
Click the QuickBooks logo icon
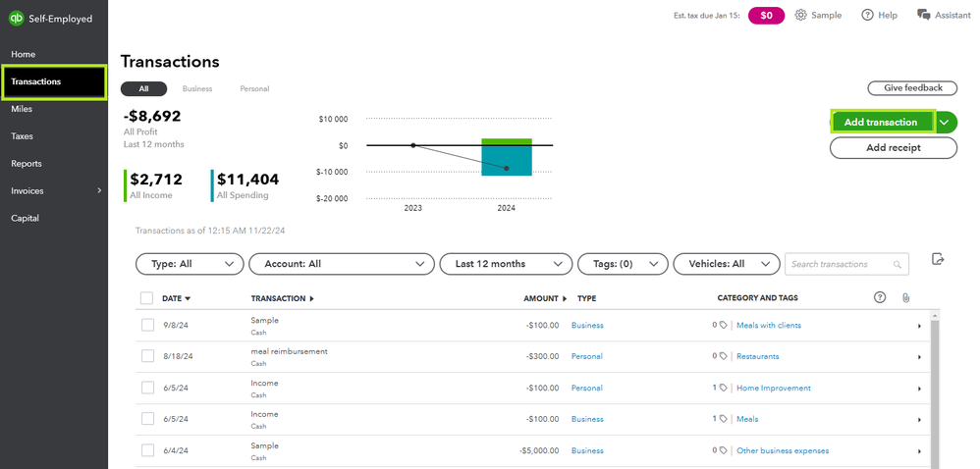[x=17, y=18]
